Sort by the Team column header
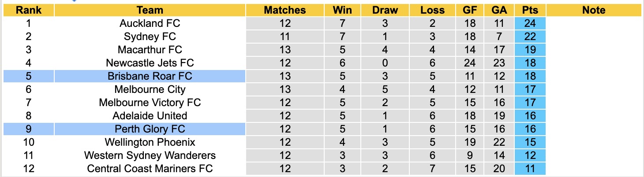This screenshot has width=644, height=177. 150,10
